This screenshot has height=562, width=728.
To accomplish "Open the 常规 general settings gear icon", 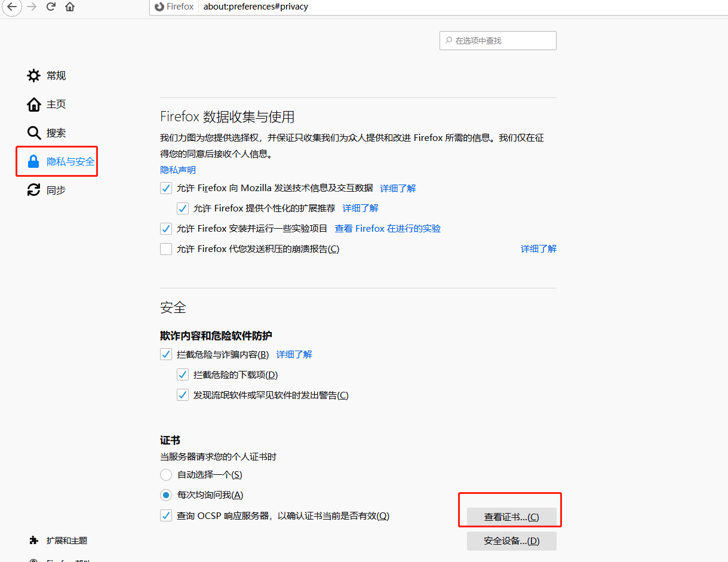I will (x=34, y=76).
